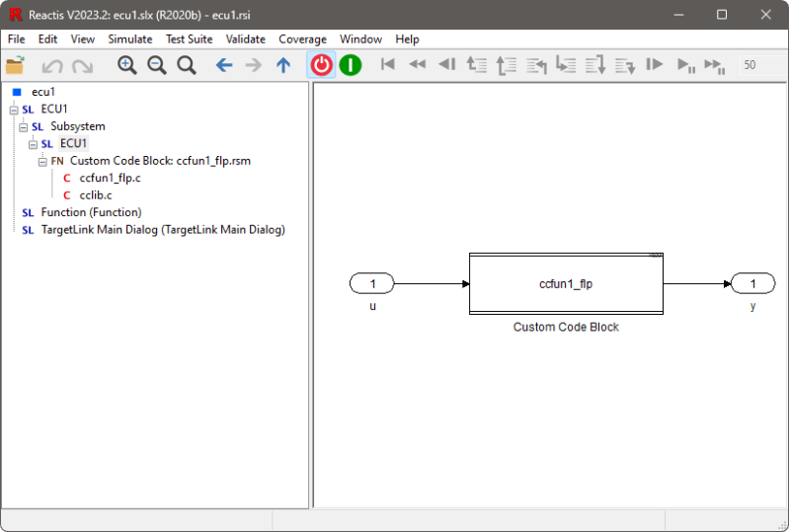
Task: Click the Undo arrow in toolbar
Action: pos(51,65)
